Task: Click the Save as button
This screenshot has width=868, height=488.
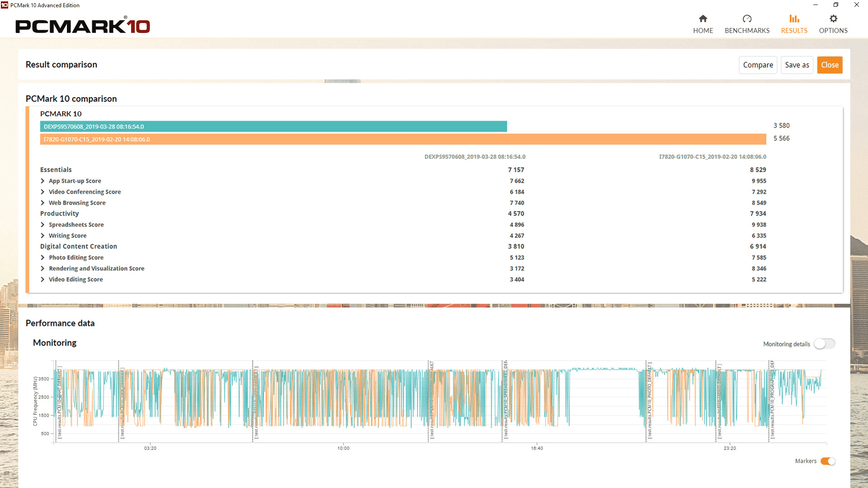Action: 797,64
